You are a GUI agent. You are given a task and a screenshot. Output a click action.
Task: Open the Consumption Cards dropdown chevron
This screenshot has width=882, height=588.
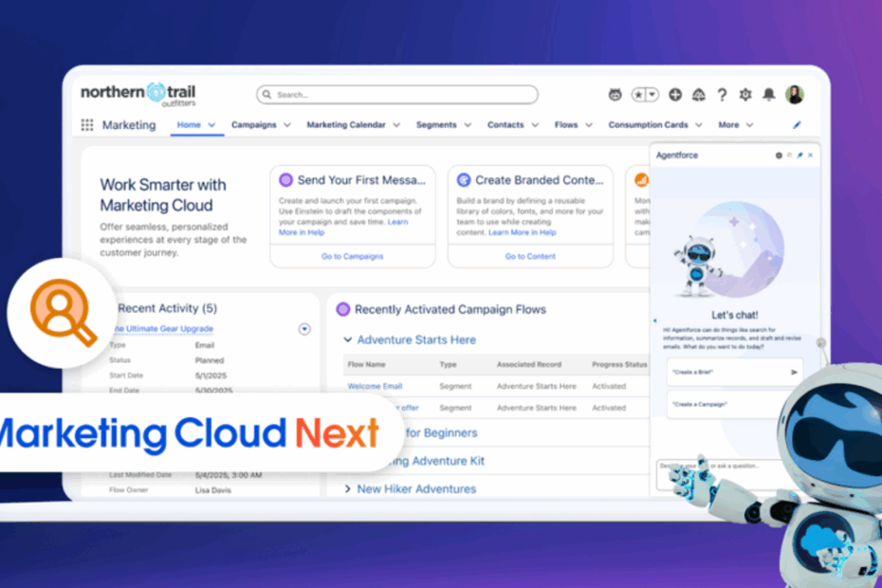click(699, 125)
